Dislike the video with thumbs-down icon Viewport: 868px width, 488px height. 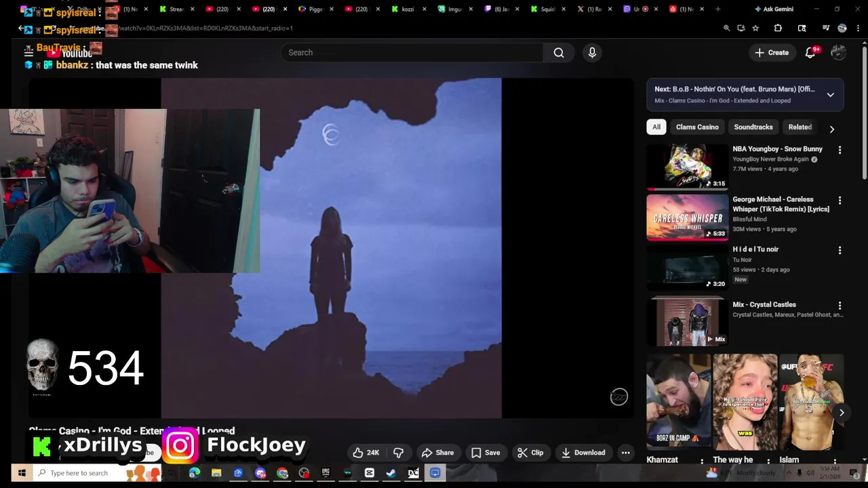click(399, 453)
